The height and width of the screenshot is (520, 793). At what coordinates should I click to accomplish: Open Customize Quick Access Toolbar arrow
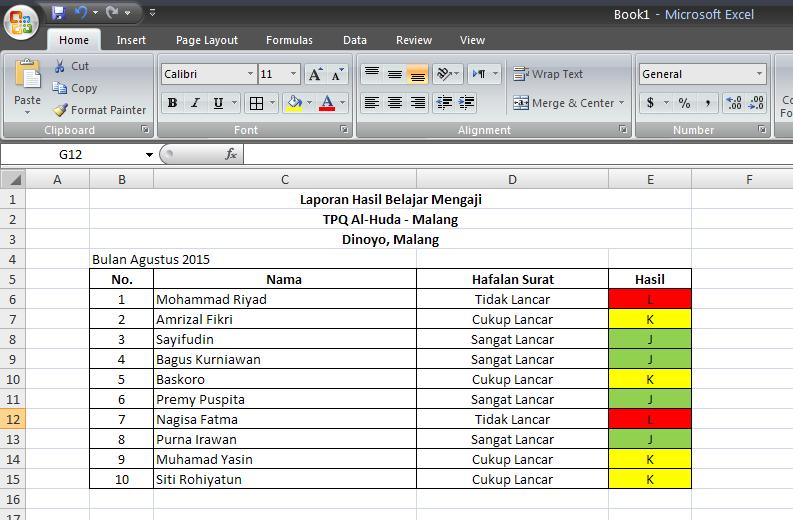point(152,13)
